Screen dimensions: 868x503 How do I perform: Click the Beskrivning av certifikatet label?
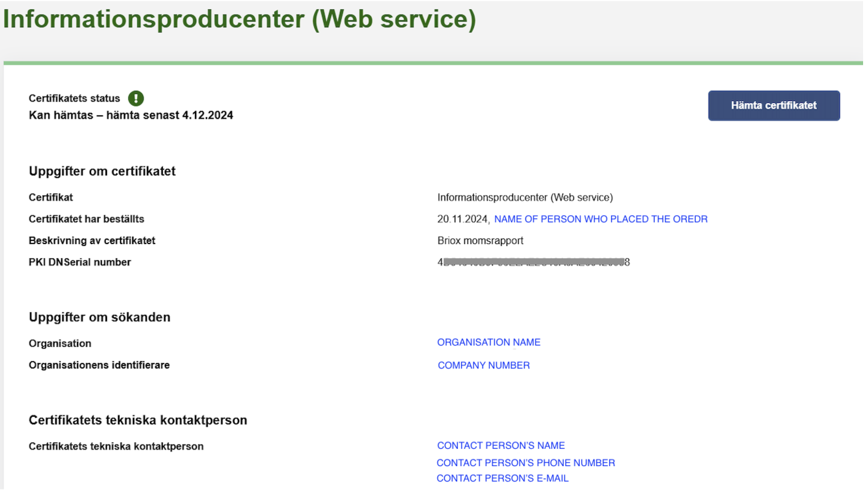92,241
